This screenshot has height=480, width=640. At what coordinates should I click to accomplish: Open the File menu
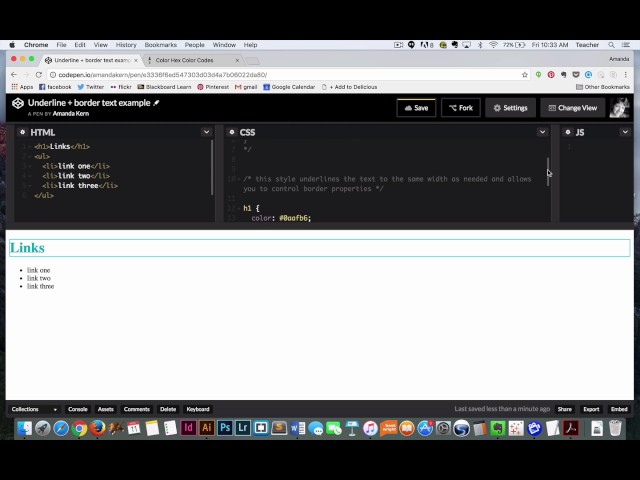click(x=61, y=45)
